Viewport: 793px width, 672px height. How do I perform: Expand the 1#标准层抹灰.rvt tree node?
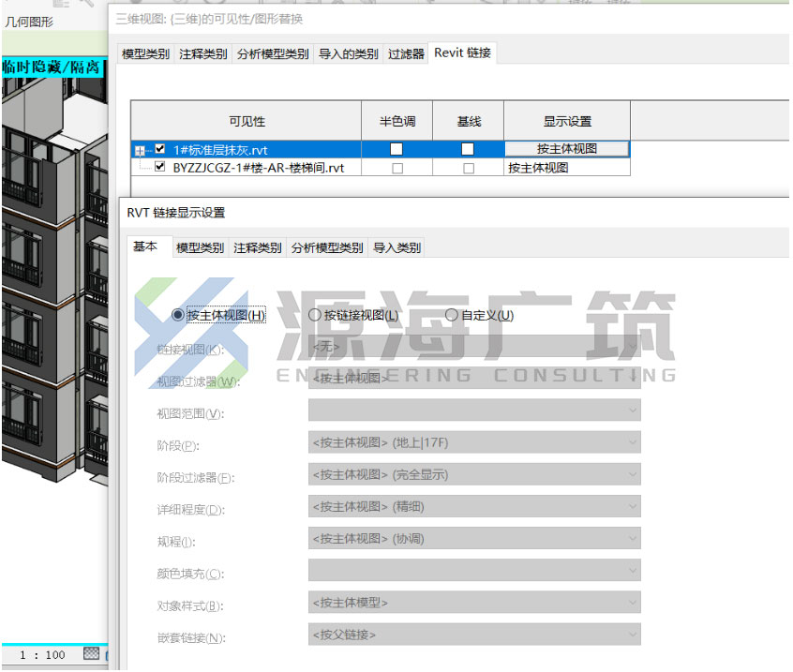click(x=140, y=150)
